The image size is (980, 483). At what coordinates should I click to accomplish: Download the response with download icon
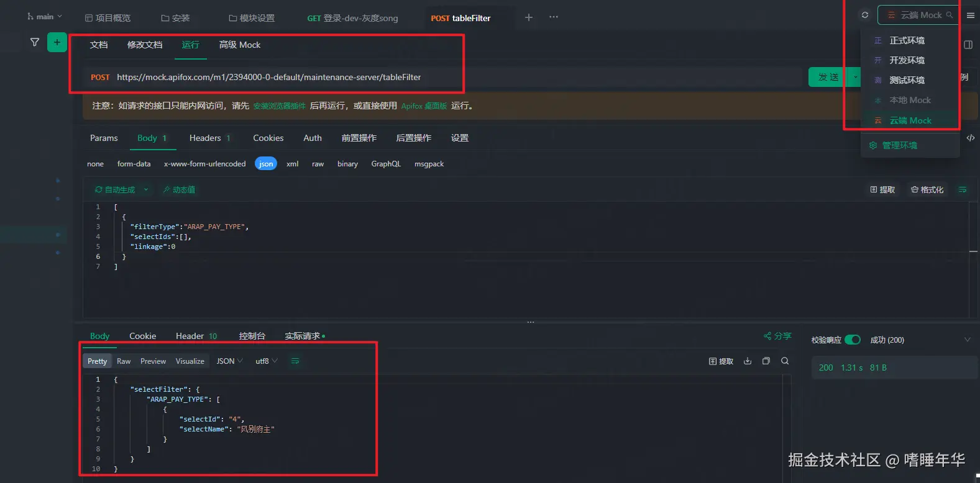tap(748, 361)
